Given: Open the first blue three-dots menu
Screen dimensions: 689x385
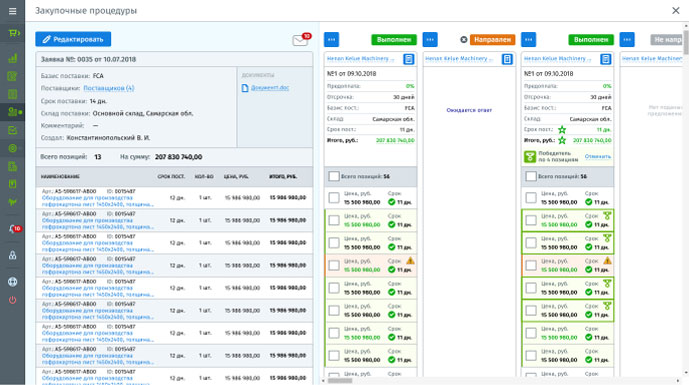Looking at the screenshot, I should coord(332,40).
